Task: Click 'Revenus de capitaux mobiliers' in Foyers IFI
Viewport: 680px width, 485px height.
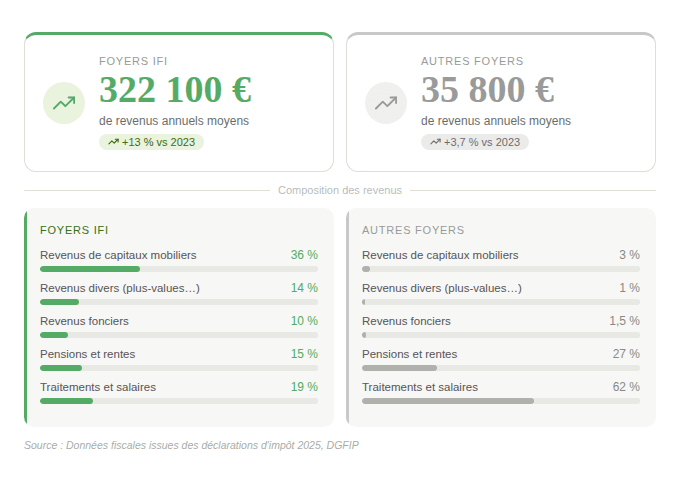Action: pyautogui.click(x=118, y=255)
